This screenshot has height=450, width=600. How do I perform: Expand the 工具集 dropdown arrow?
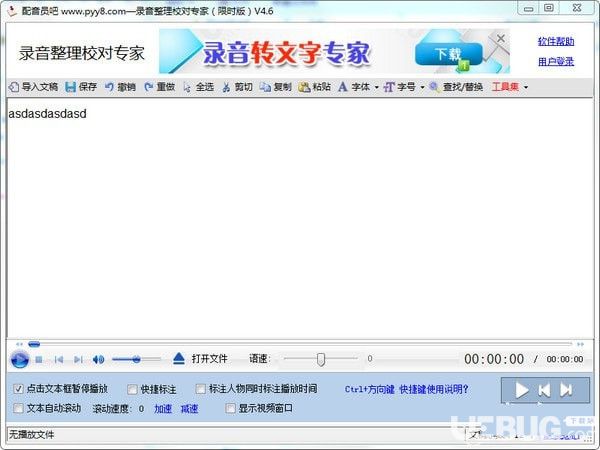click(x=526, y=88)
